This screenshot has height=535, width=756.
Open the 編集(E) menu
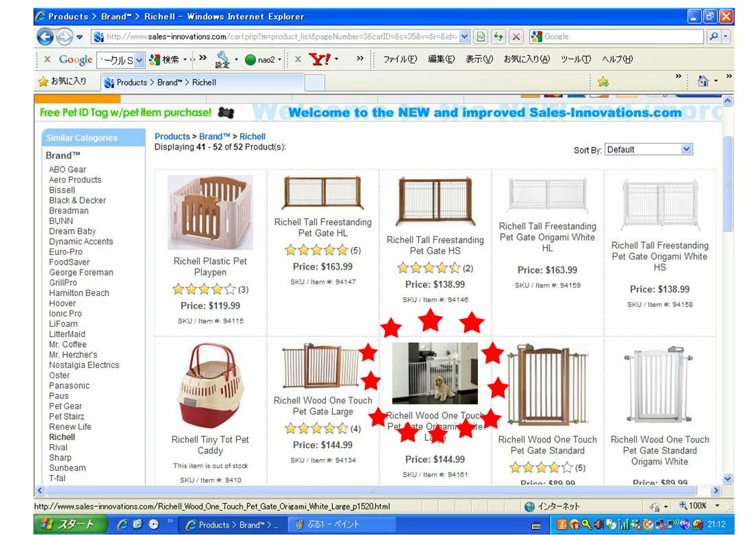(x=441, y=59)
